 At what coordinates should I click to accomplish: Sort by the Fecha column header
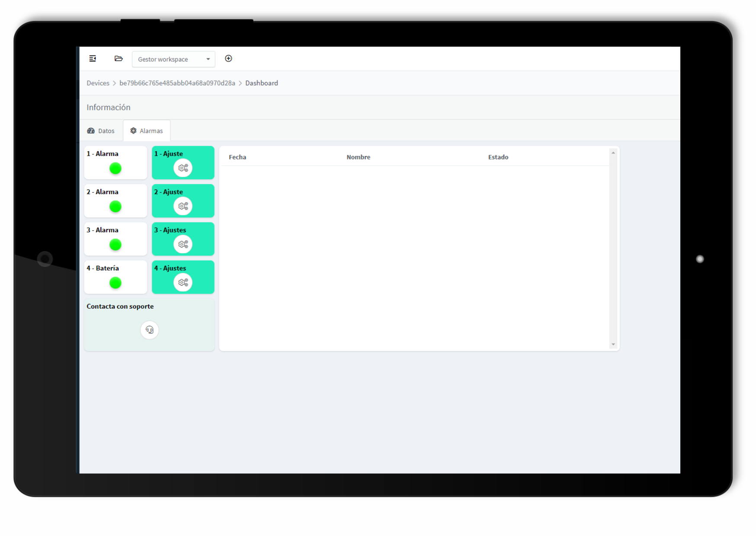[x=237, y=157]
